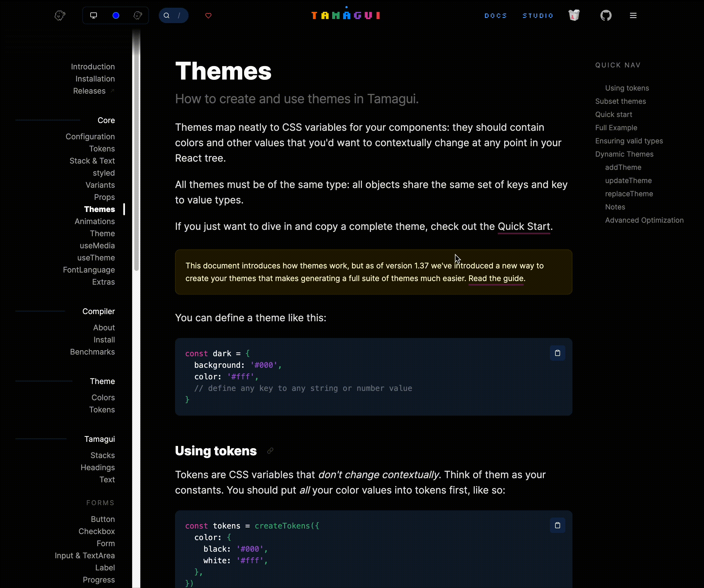Follow the Read the guide link
This screenshot has width=704, height=588.
click(x=496, y=279)
